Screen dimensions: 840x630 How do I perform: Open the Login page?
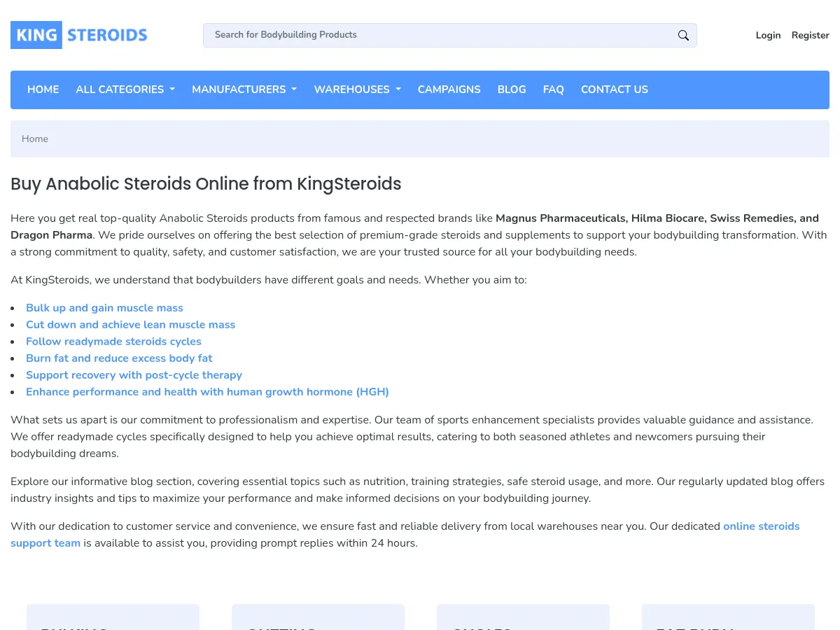[768, 35]
